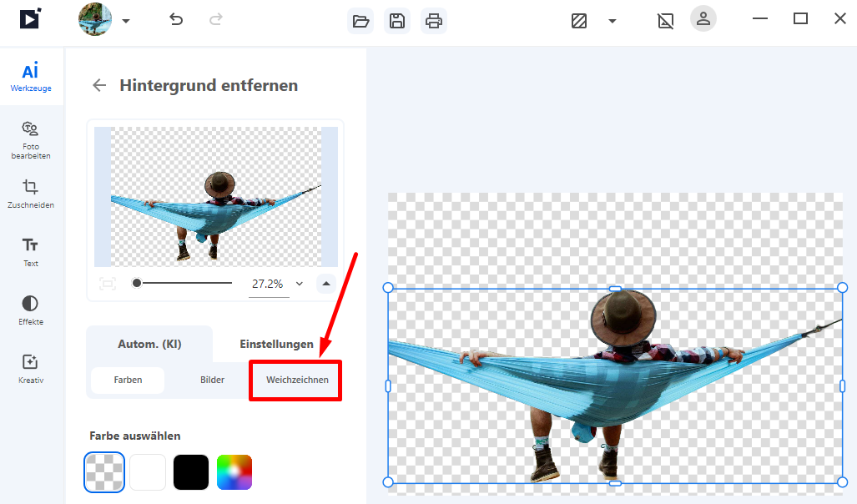
Task: Click the project thumbnail avatar
Action: point(95,19)
